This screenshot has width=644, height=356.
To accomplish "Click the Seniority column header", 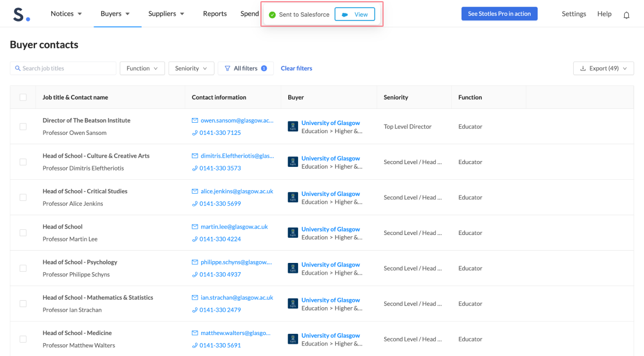I will (x=396, y=97).
